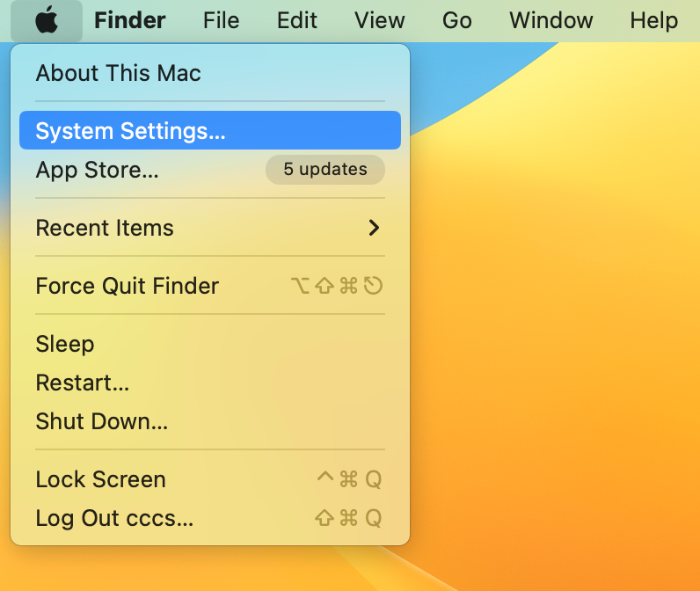The image size is (700, 591).
Task: Open System Settings from Apple menu
Action: (x=130, y=131)
